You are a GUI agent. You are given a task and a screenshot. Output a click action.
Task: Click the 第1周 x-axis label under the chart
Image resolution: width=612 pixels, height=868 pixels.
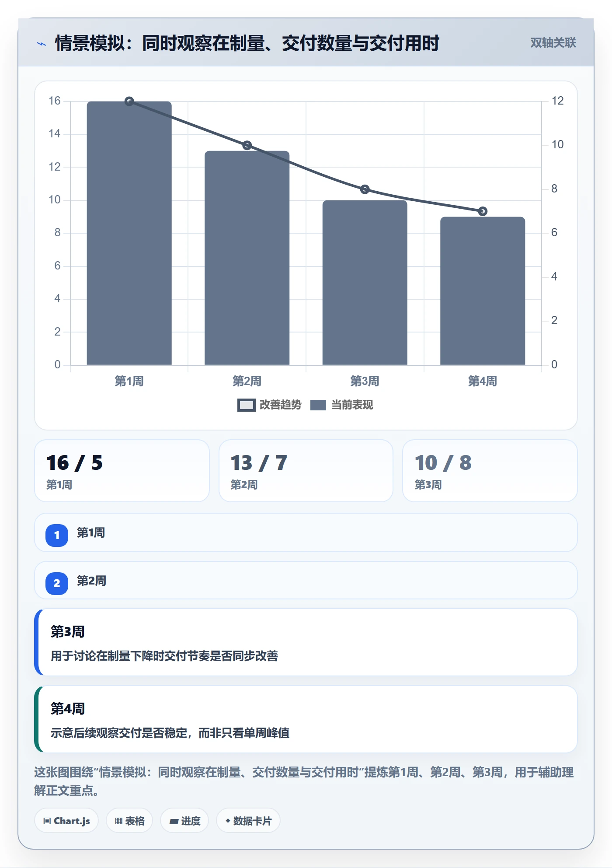coord(129,381)
